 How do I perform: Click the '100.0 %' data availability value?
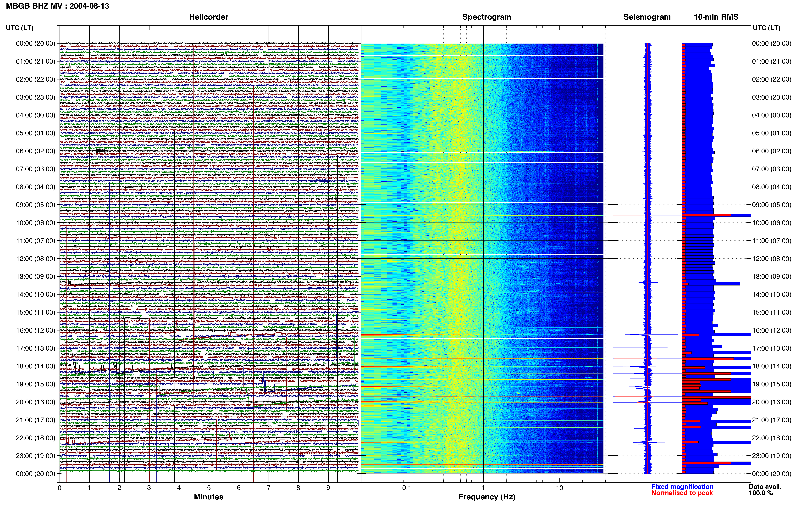[x=761, y=493]
